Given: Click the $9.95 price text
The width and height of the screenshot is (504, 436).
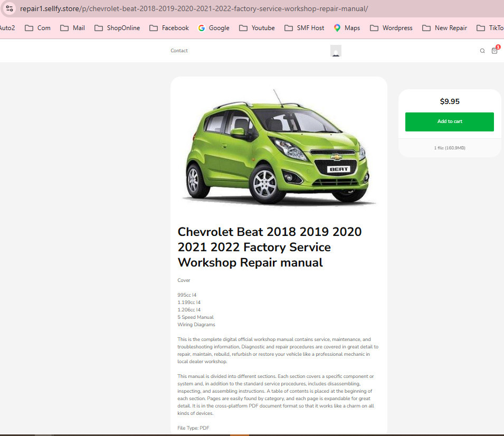Looking at the screenshot, I should click(450, 101).
